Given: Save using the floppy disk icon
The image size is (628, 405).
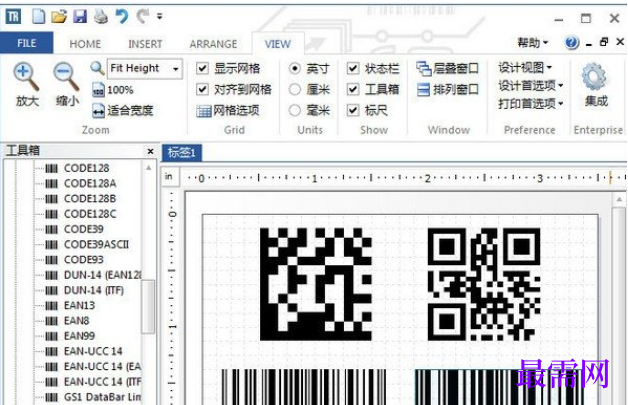Looking at the screenshot, I should coord(80,16).
